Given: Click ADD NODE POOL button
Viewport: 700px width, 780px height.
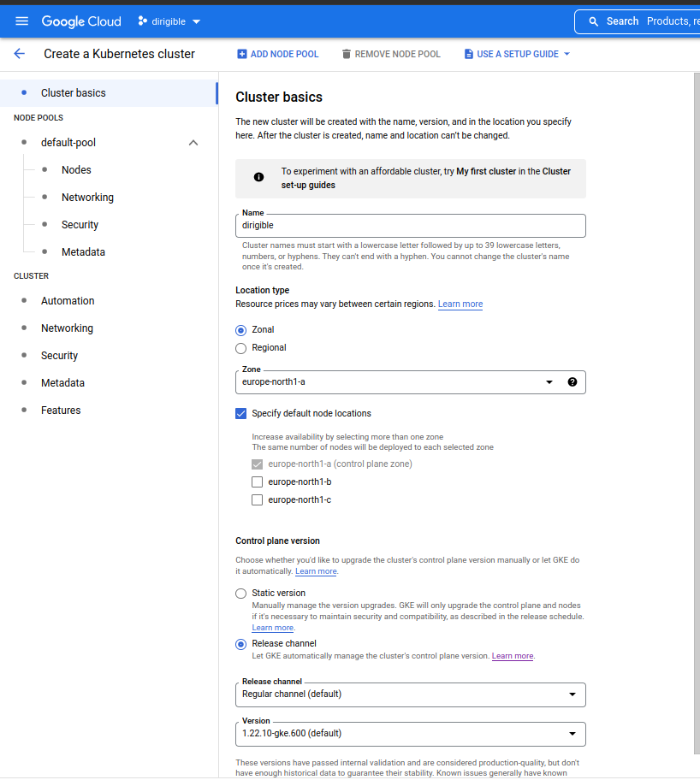Looking at the screenshot, I should 278,54.
